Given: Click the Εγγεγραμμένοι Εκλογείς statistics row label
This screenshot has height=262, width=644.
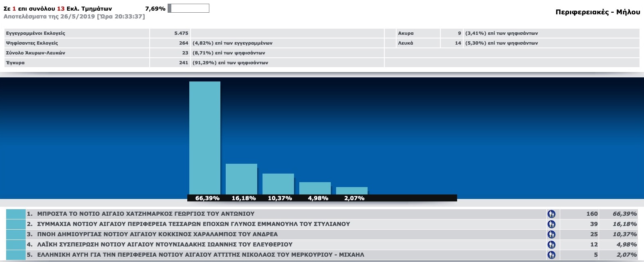Looking at the screenshot, I should point(36,33).
